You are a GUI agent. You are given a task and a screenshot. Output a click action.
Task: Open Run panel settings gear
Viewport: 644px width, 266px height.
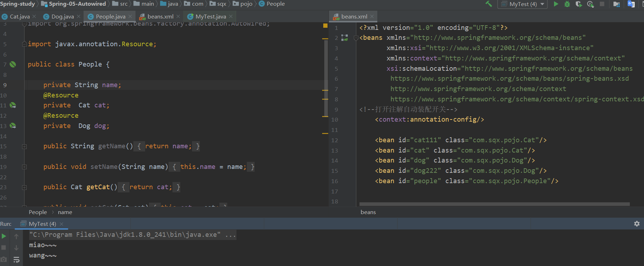point(637,224)
